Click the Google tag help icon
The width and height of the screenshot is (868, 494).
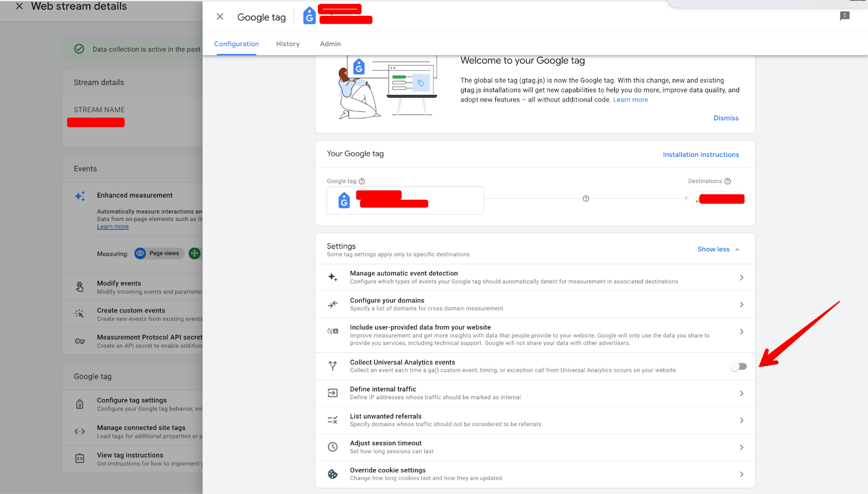click(362, 181)
